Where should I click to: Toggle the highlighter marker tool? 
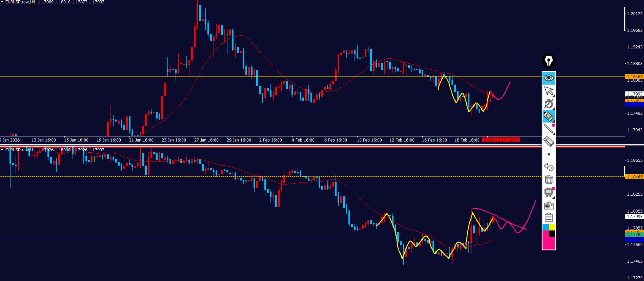[x=548, y=116]
